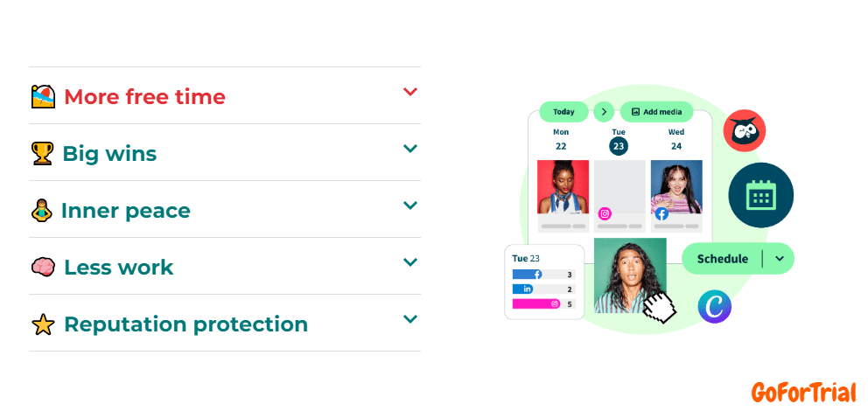Expand the Inner peace chevron
Screen dimensions: 868x411
pyautogui.click(x=410, y=205)
